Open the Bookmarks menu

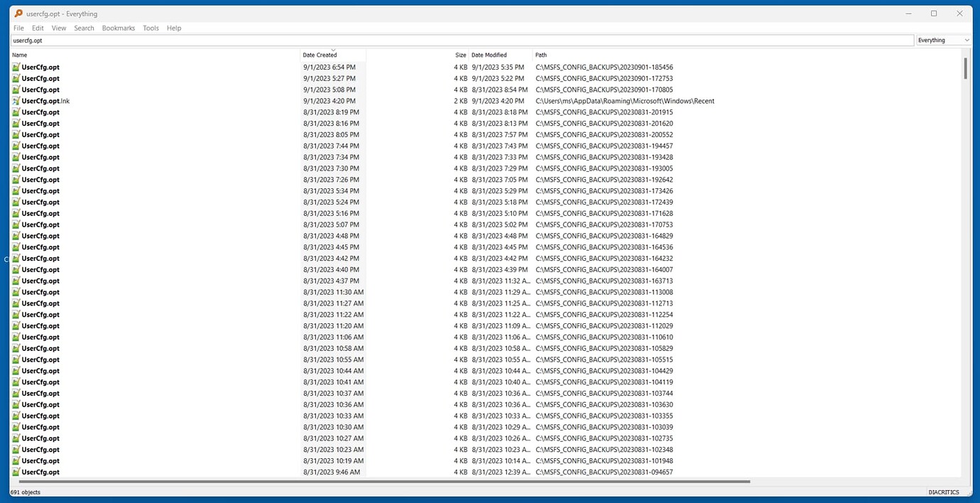point(118,28)
